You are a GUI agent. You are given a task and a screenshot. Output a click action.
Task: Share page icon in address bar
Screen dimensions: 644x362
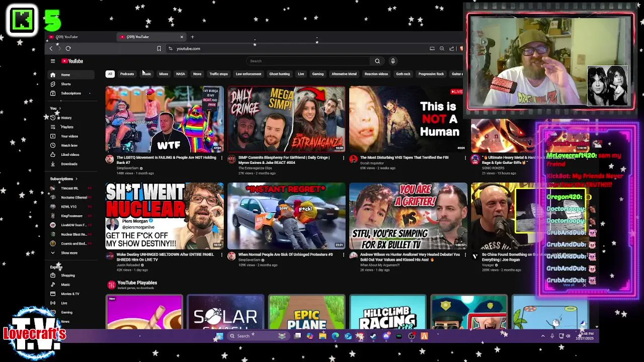pos(451,48)
